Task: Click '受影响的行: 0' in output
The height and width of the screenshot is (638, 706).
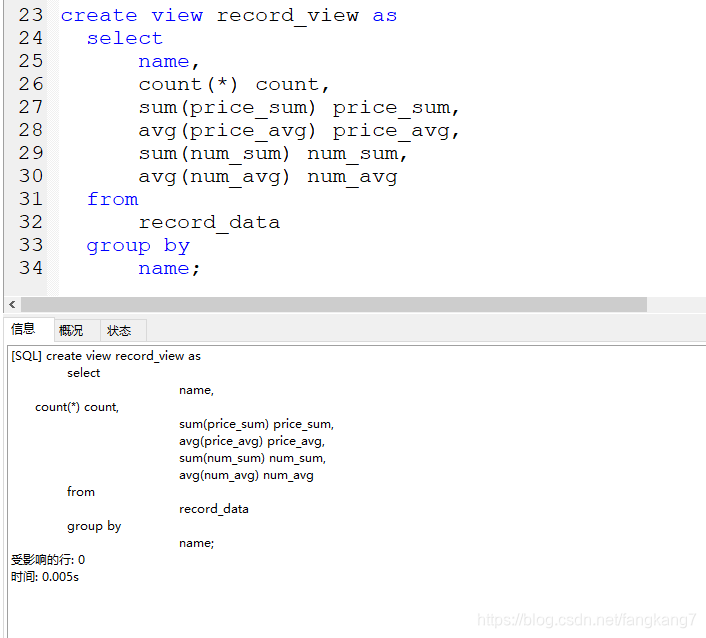Action: point(48,560)
